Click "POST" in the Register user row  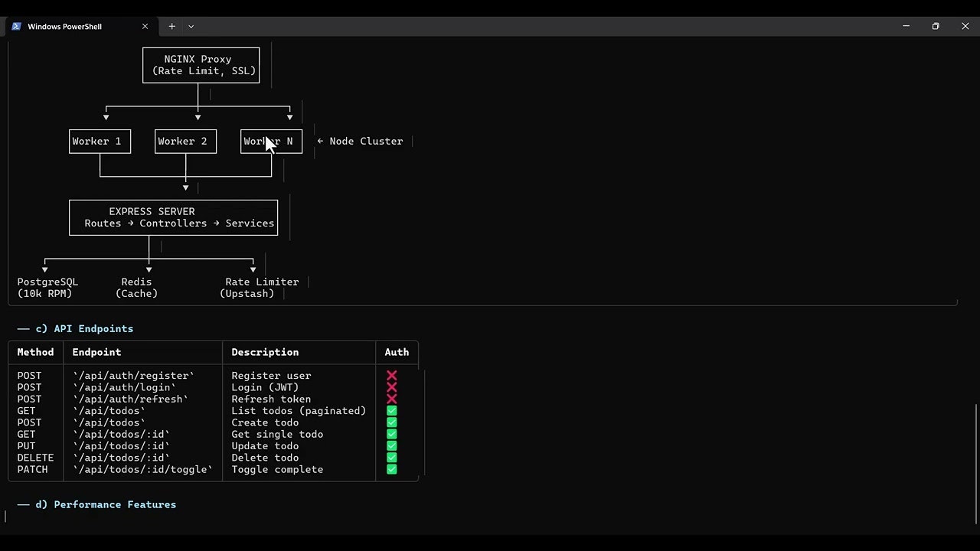tap(29, 376)
